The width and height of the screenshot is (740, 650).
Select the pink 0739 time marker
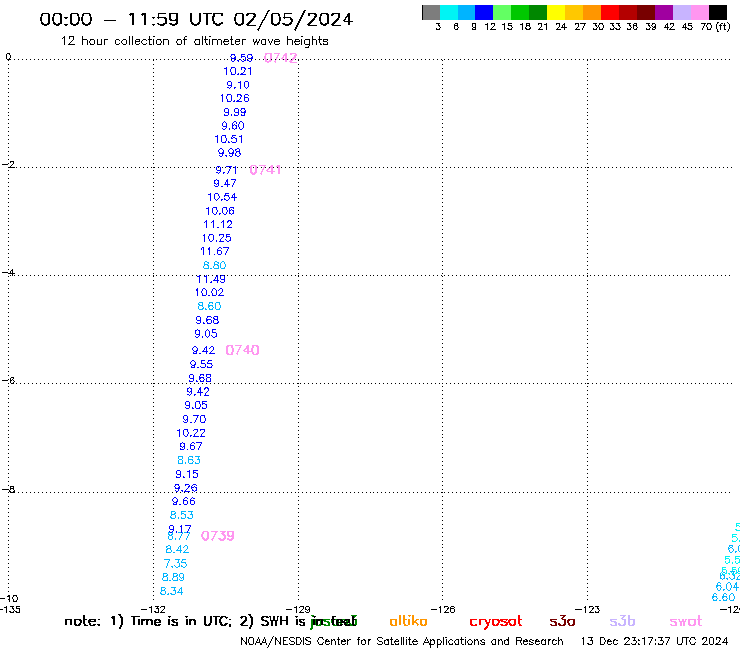(x=218, y=536)
